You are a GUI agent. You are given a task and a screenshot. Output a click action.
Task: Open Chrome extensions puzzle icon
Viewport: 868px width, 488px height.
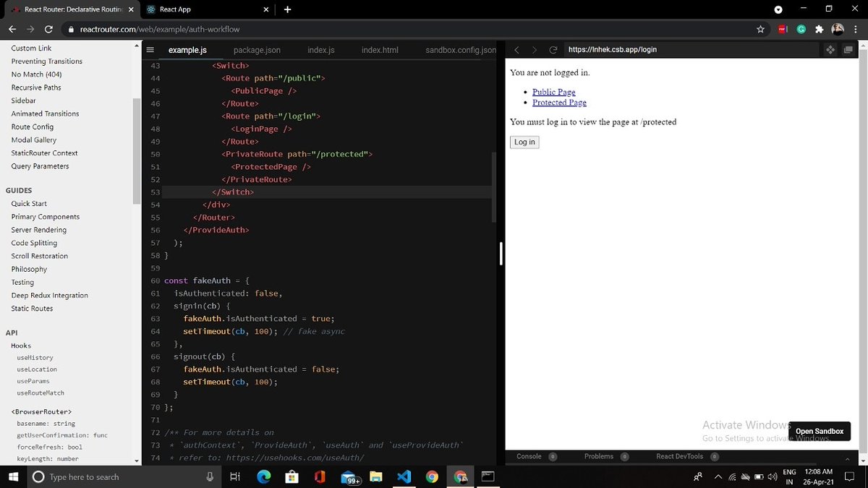tap(820, 30)
